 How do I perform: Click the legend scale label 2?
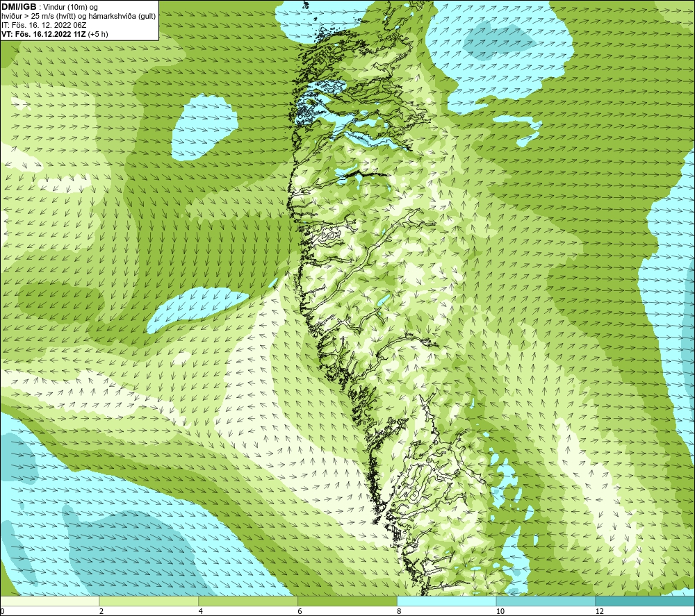(x=101, y=611)
